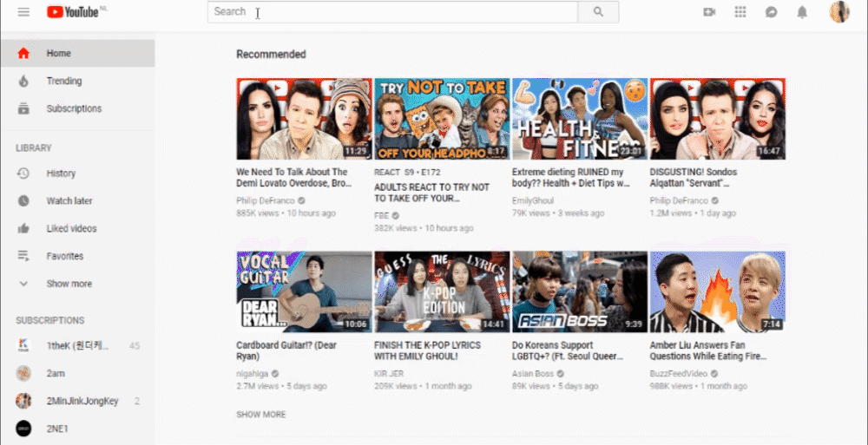Click the 1theK channel avatar
868x445 pixels.
pyautogui.click(x=23, y=346)
